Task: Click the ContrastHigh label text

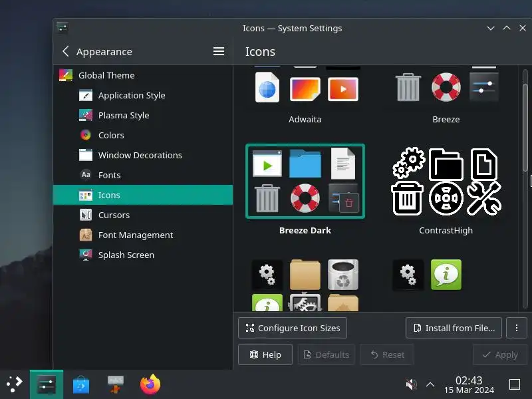Action: (x=446, y=230)
